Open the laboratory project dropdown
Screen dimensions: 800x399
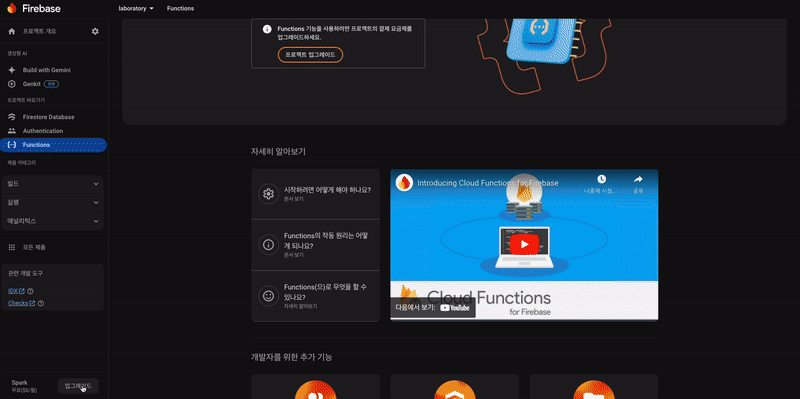point(136,9)
